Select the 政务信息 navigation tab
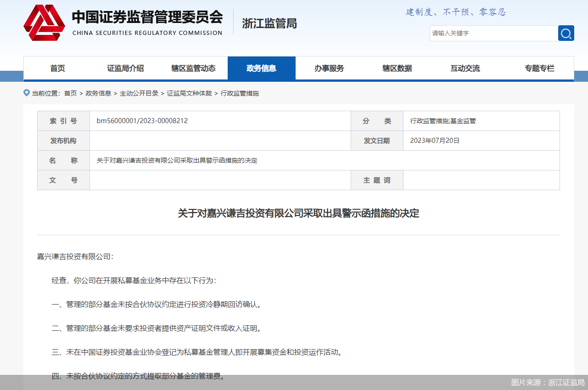The height and width of the screenshot is (390, 588). 261,68
